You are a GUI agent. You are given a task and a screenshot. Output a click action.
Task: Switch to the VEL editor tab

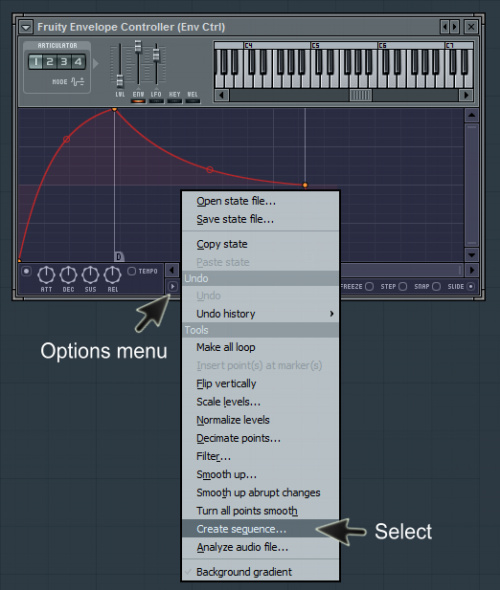(193, 97)
